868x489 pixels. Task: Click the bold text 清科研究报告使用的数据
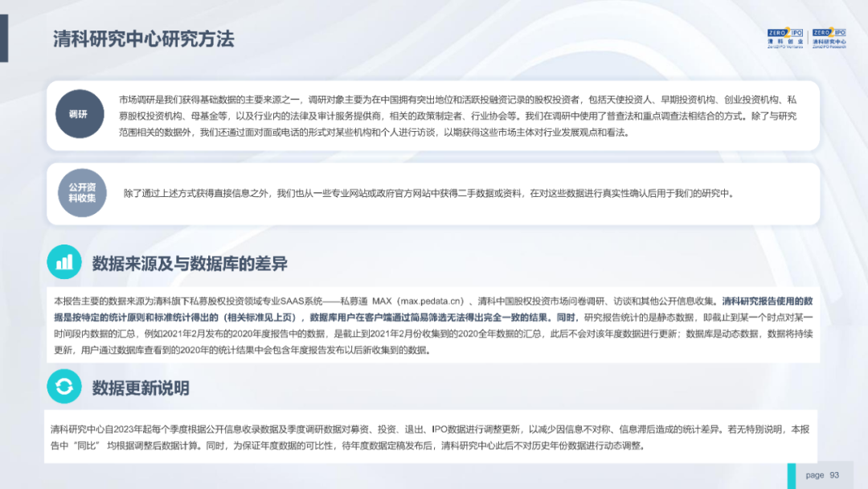pyautogui.click(x=768, y=302)
